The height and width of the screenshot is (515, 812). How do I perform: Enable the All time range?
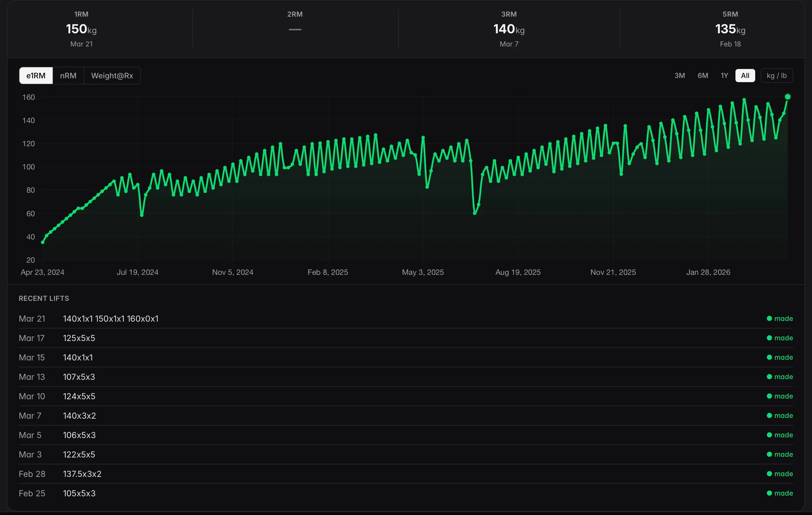point(745,75)
